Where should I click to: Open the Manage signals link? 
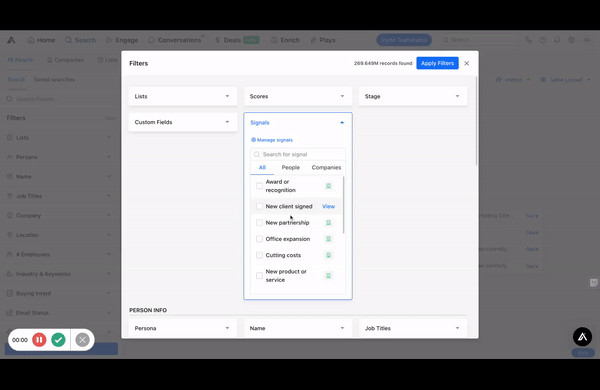(x=272, y=140)
